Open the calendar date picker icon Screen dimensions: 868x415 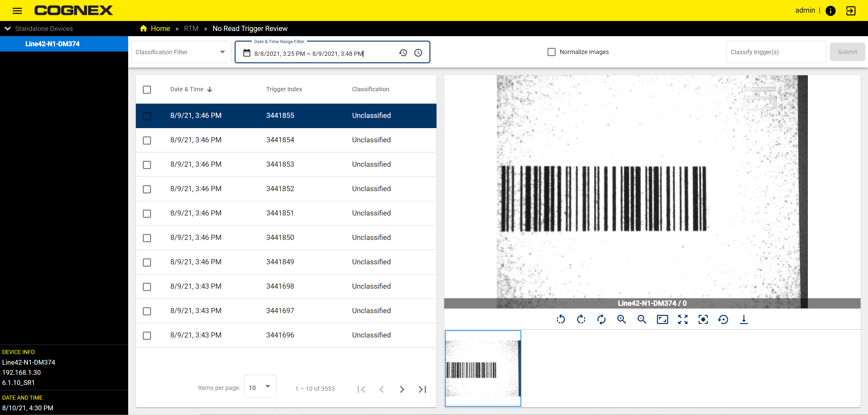coord(247,53)
